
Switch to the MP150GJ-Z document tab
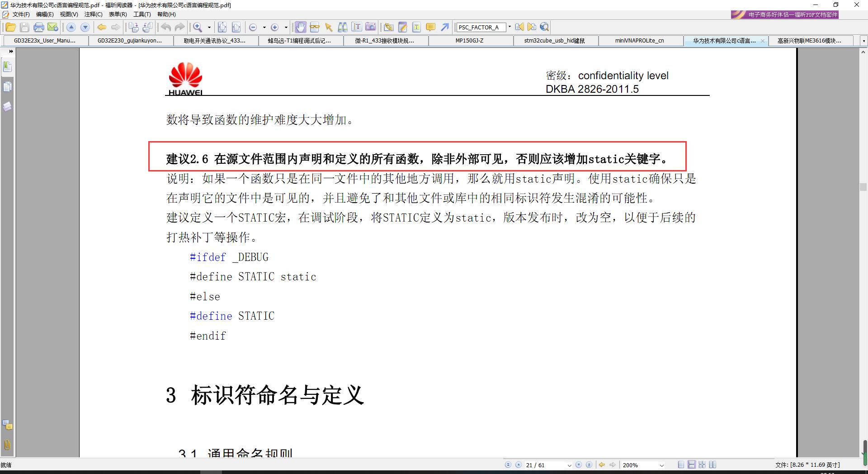(x=468, y=40)
